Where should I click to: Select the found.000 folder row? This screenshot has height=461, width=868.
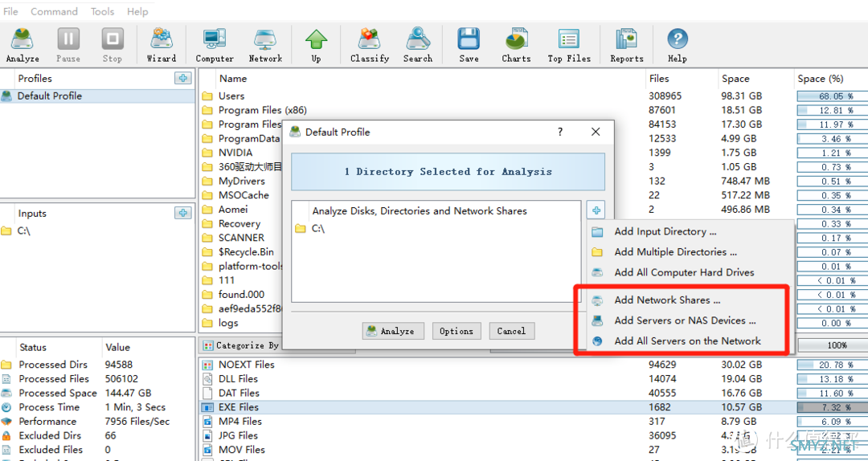tap(241, 295)
